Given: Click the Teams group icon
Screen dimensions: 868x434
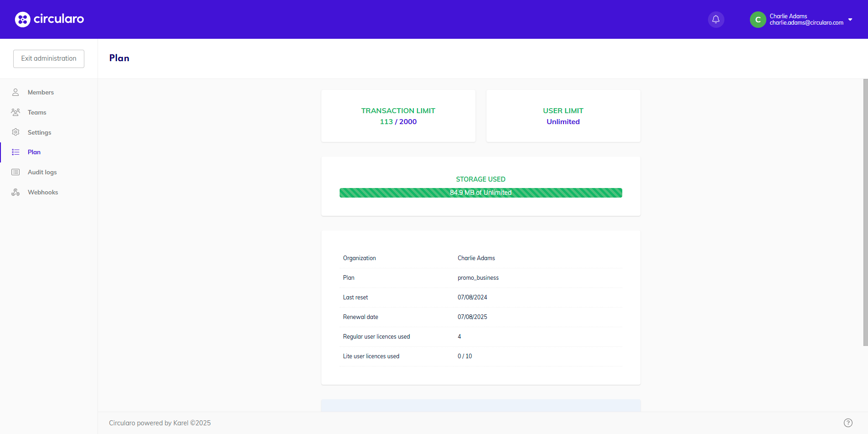Looking at the screenshot, I should point(15,112).
